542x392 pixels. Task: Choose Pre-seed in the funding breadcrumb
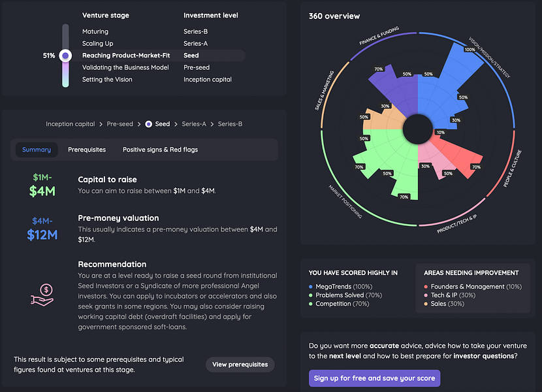pyautogui.click(x=120, y=124)
